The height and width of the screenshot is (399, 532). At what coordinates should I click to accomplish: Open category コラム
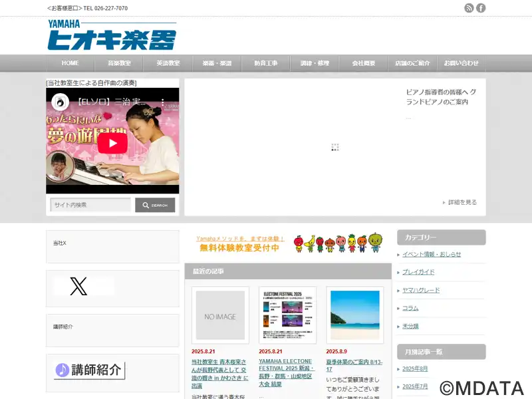[x=410, y=308]
